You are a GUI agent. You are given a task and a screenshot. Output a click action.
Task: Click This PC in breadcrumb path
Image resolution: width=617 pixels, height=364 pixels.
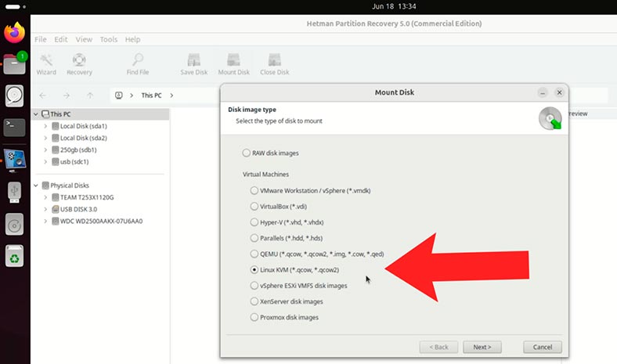click(151, 96)
